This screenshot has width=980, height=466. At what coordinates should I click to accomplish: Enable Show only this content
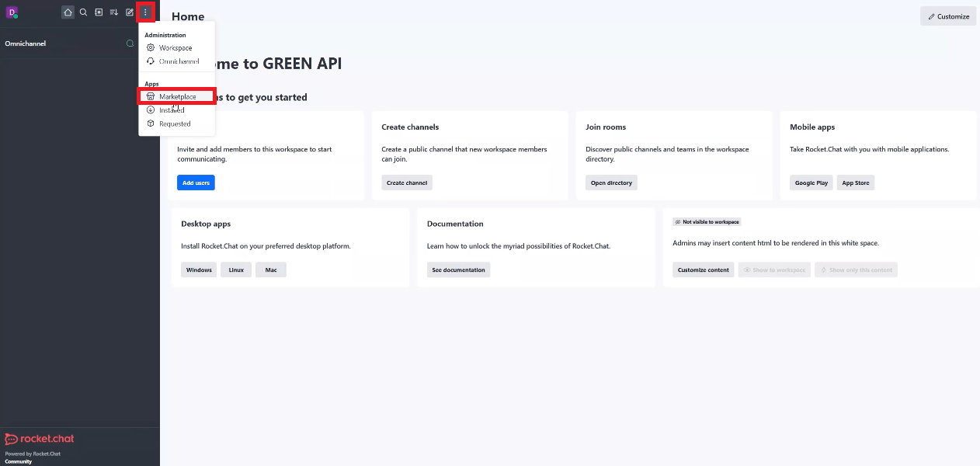[856, 270]
